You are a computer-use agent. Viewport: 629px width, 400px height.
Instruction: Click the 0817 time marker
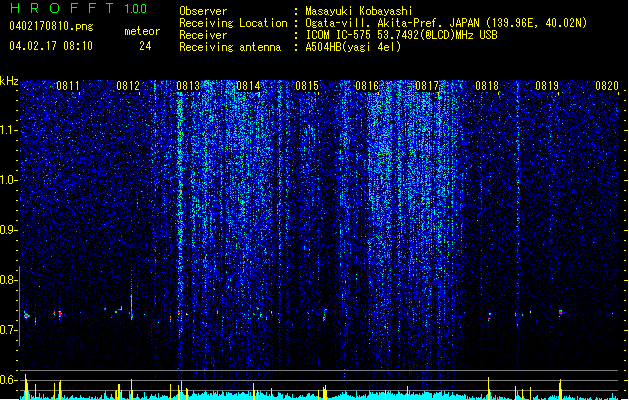click(x=427, y=86)
